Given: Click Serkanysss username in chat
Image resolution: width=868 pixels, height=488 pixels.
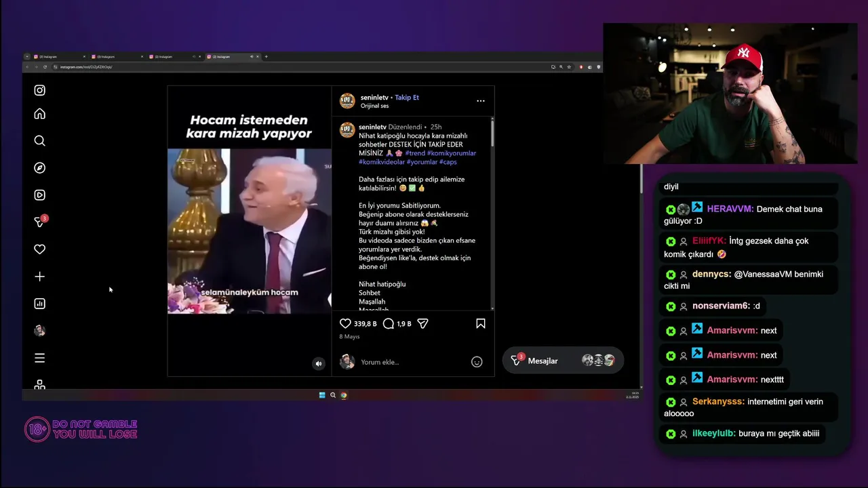Looking at the screenshot, I should point(718,401).
